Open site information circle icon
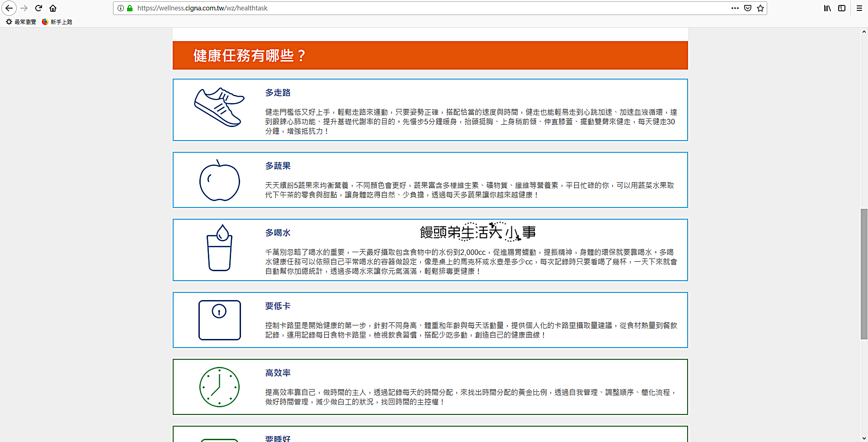This screenshot has height=442, width=868. pyautogui.click(x=121, y=8)
